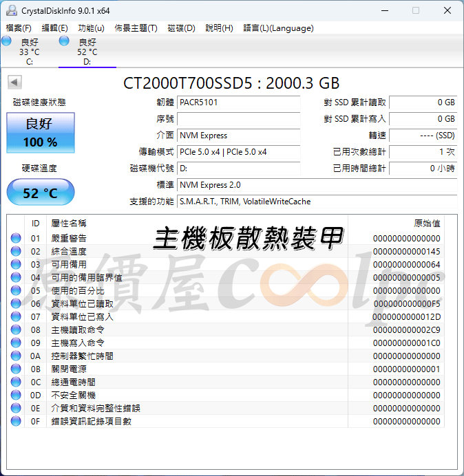Viewport: 464px width, 476px height.
Task: Click the standard field NVM Express 2.0
Action: pos(317,184)
